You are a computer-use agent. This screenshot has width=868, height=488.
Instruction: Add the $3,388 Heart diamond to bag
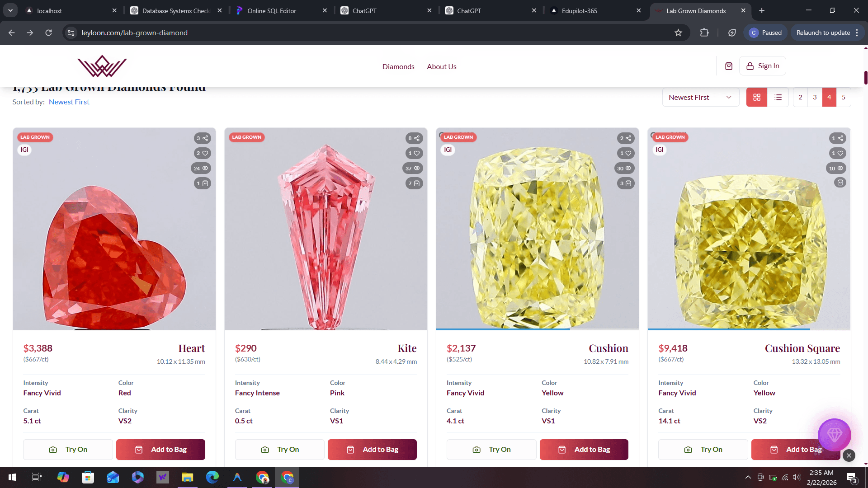160,450
